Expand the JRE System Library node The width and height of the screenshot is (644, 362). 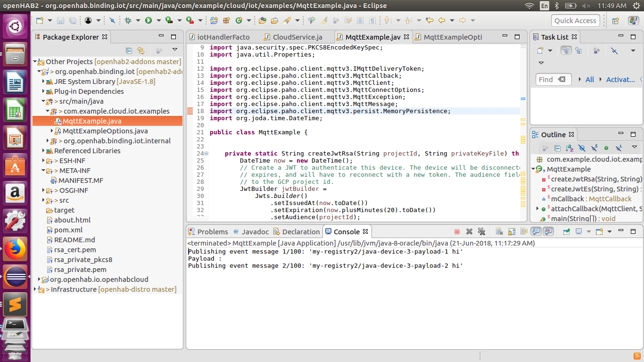[43, 82]
